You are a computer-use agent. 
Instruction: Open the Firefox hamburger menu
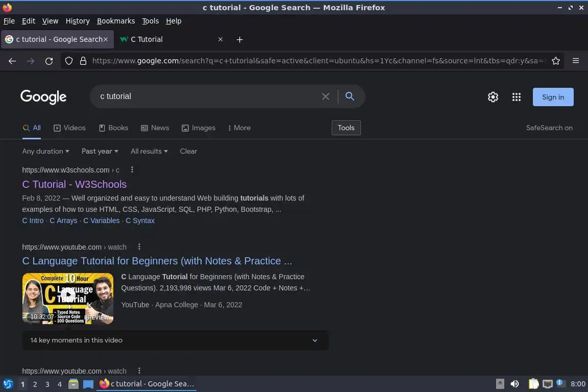pyautogui.click(x=576, y=61)
